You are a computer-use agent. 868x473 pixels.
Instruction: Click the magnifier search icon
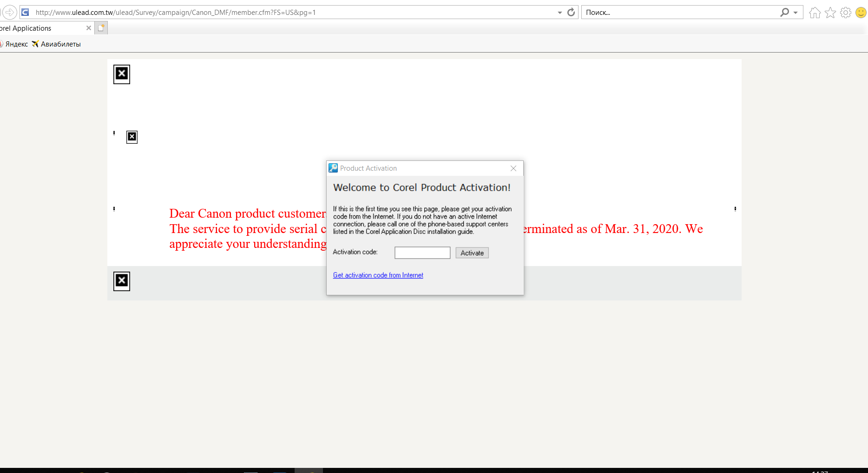click(784, 13)
